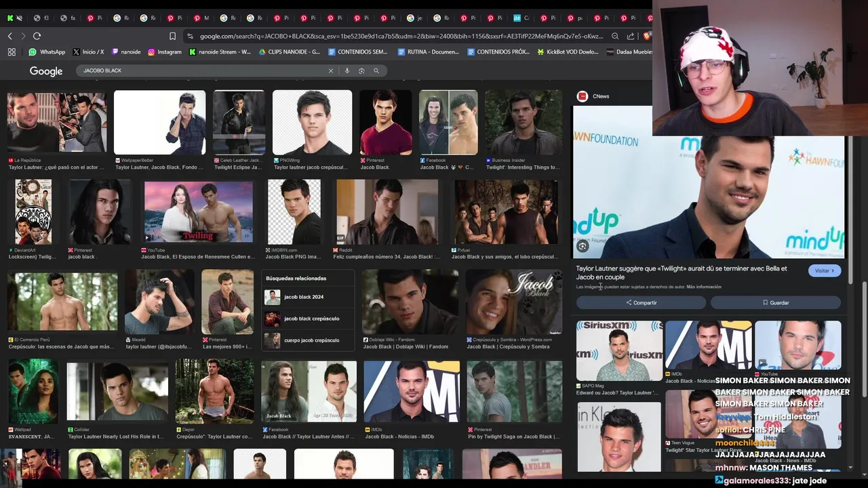Open the IMGBIN.com PNG image result
This screenshot has height=488, width=868.
pyautogui.click(x=294, y=211)
